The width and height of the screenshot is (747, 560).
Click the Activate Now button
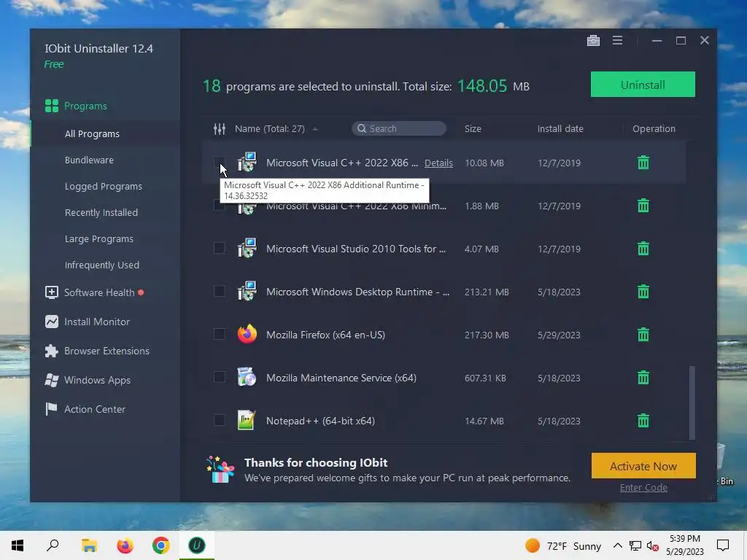coord(643,466)
